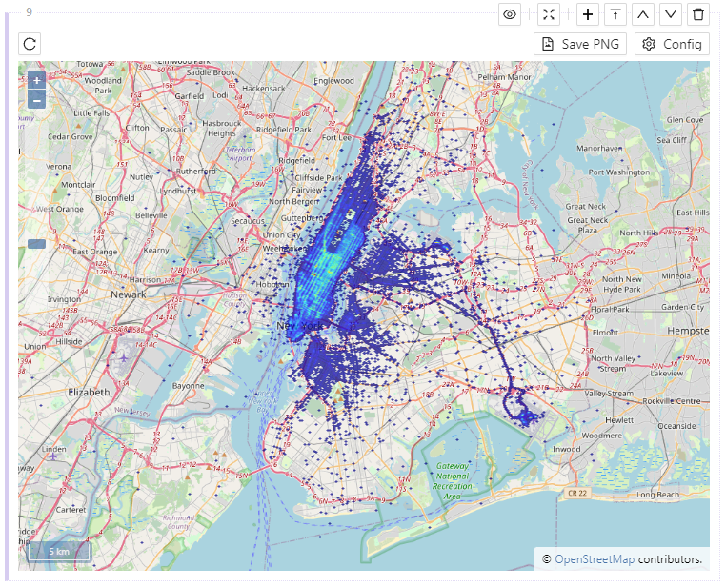The image size is (726, 588).
Task: Click the Hackensack label on the map
Action: click(264, 89)
